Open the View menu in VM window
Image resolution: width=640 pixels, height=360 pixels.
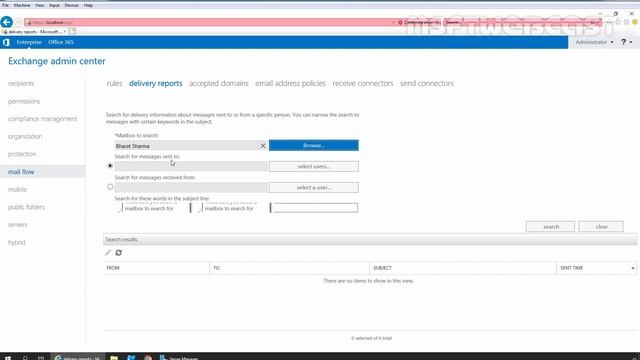point(40,5)
